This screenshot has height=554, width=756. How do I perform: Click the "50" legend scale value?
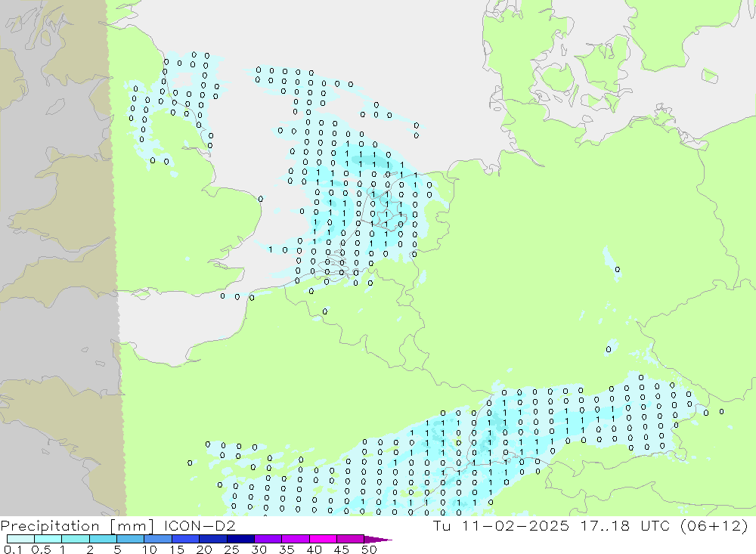pos(369,549)
